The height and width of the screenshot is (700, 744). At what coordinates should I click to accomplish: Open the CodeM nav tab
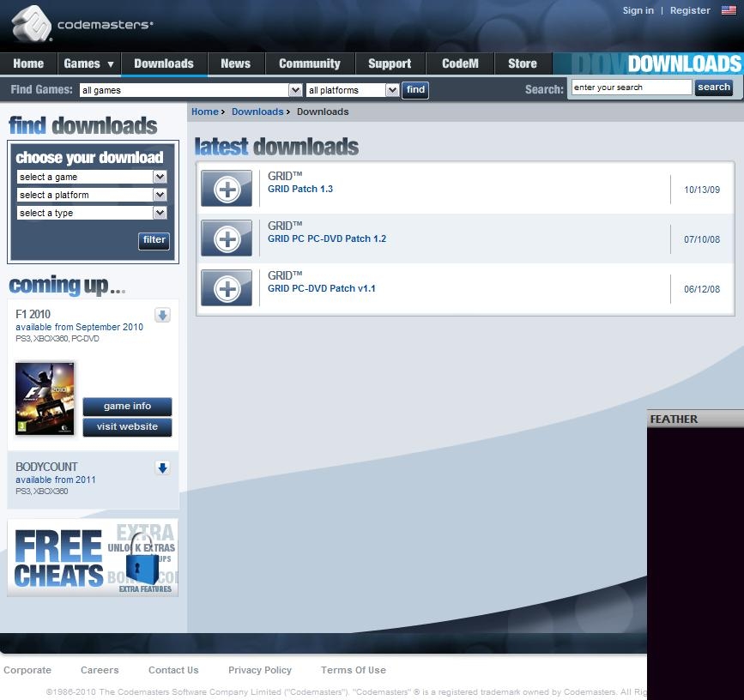pos(460,63)
